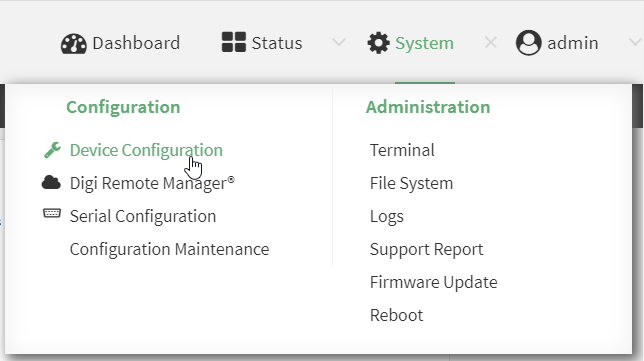Image resolution: width=644 pixels, height=361 pixels.
Task: Go to Digi Remote Manager
Action: pyautogui.click(x=152, y=183)
